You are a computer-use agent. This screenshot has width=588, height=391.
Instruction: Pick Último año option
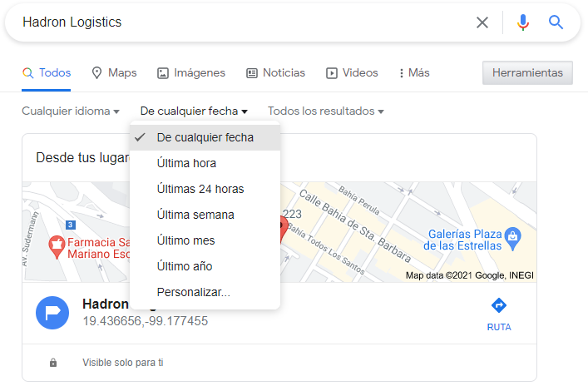tap(205, 266)
